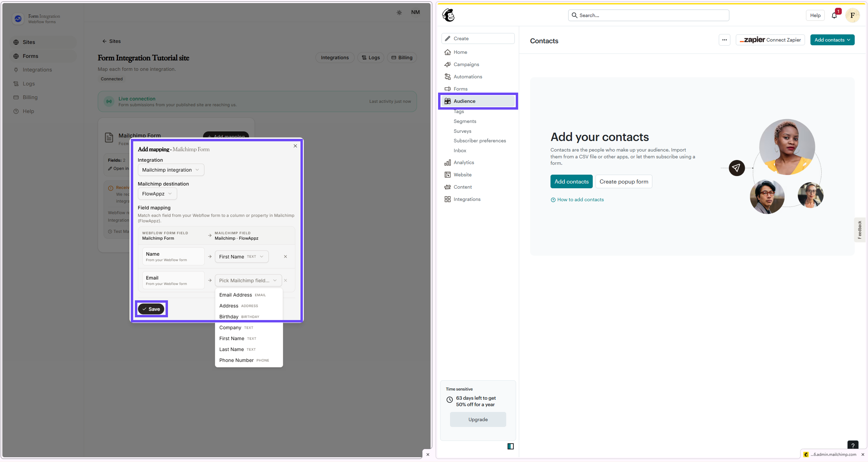The height and width of the screenshot is (462, 868).
Task: Dismiss the left browser panel X at bottom
Action: [428, 455]
